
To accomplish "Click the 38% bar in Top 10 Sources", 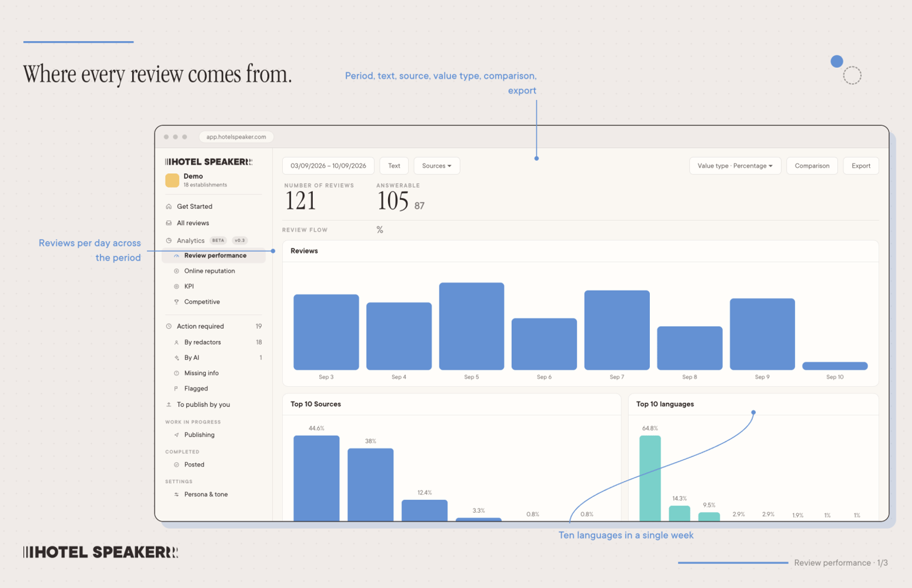I will point(370,485).
